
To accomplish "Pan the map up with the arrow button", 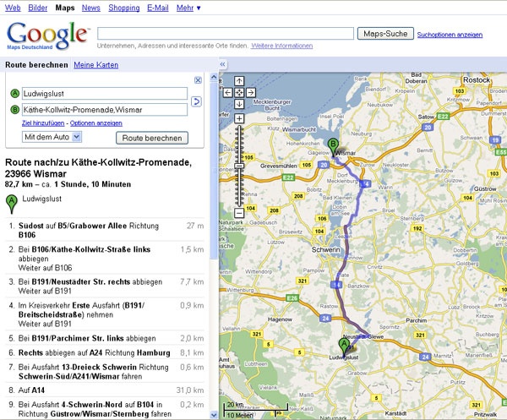I will 239,81.
